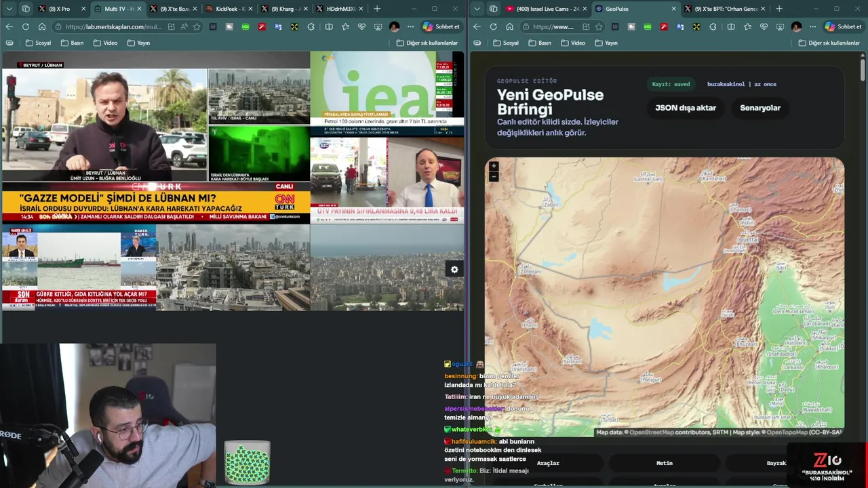
Task: Open the Multi TV grid settings gear
Action: [454, 269]
